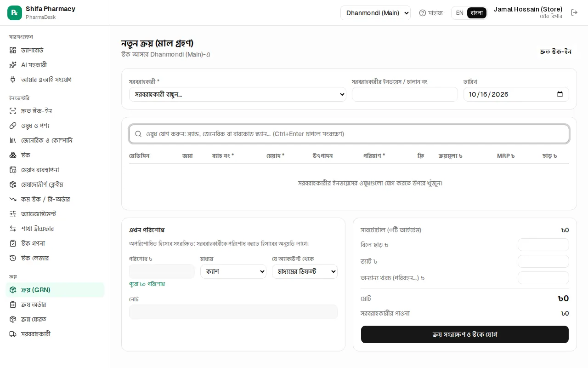Click the বিলে ছাড় ৳ input field
This screenshot has height=368, width=588.
(x=543, y=245)
